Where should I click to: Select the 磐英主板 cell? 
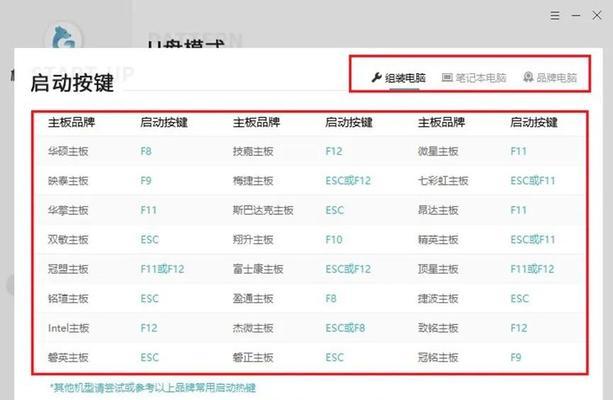coord(68,357)
